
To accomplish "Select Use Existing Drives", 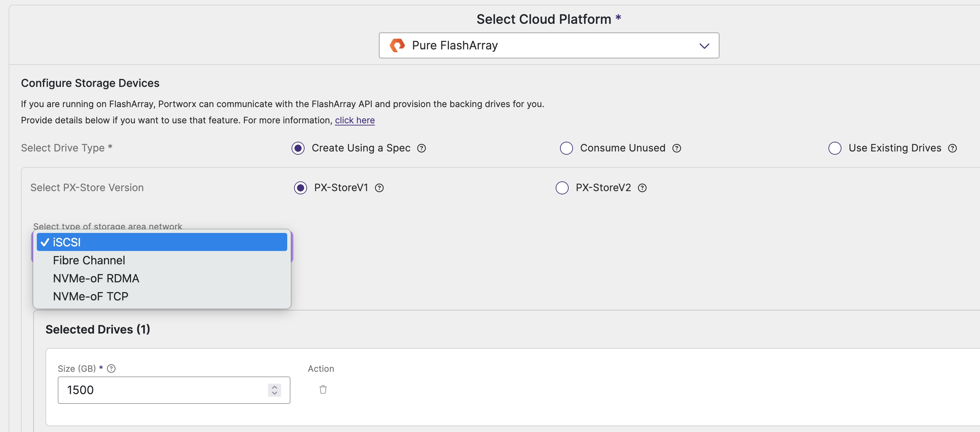I will (x=835, y=148).
